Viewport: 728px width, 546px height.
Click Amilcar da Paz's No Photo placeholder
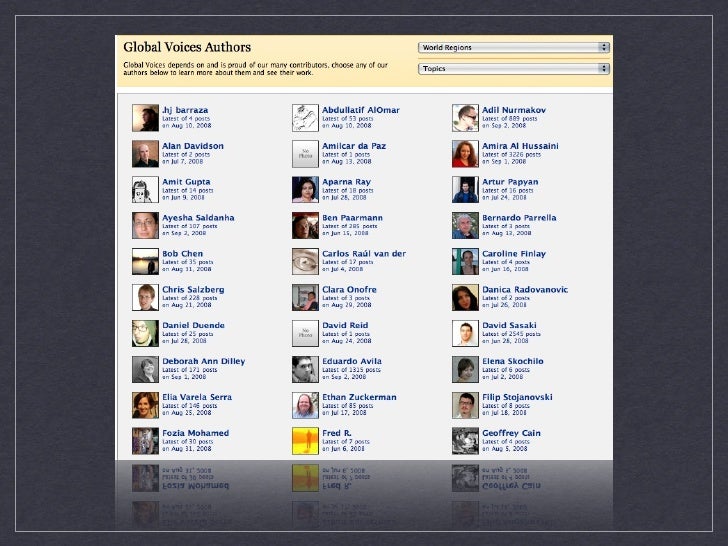click(306, 154)
